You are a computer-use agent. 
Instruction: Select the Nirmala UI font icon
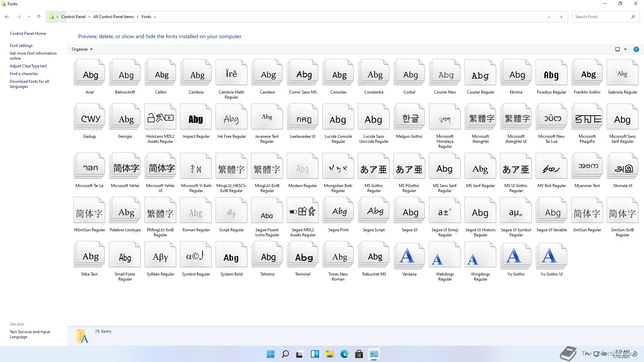[x=623, y=166]
